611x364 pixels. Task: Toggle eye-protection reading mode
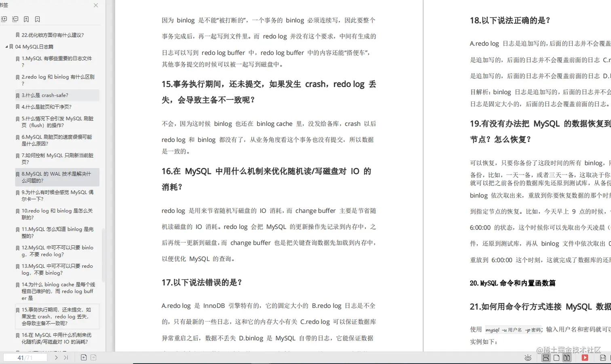[x=528, y=358]
